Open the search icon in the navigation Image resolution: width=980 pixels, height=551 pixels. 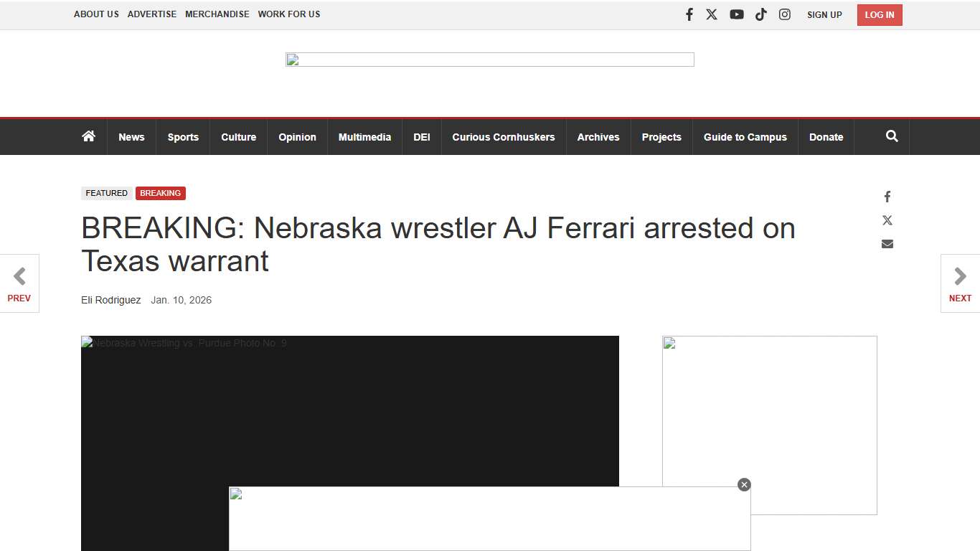pyautogui.click(x=892, y=136)
